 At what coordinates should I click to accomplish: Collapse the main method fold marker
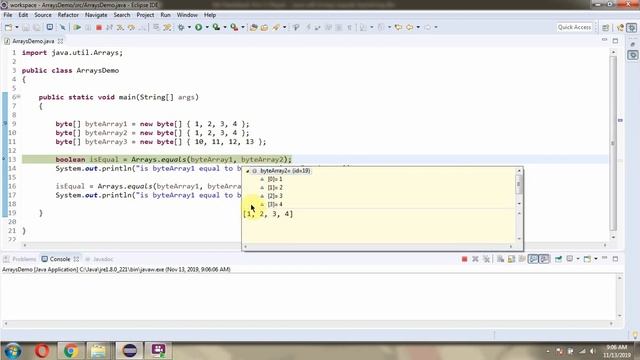click(19, 97)
